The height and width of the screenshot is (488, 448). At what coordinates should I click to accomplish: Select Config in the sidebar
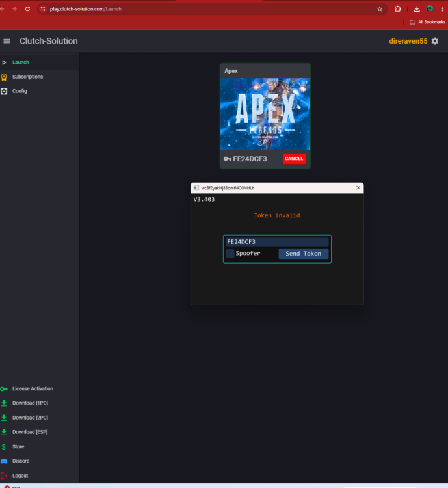(x=20, y=91)
